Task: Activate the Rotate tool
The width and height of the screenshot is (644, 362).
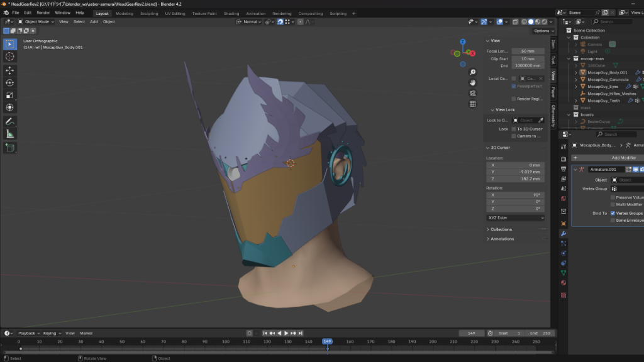Action: [10, 82]
